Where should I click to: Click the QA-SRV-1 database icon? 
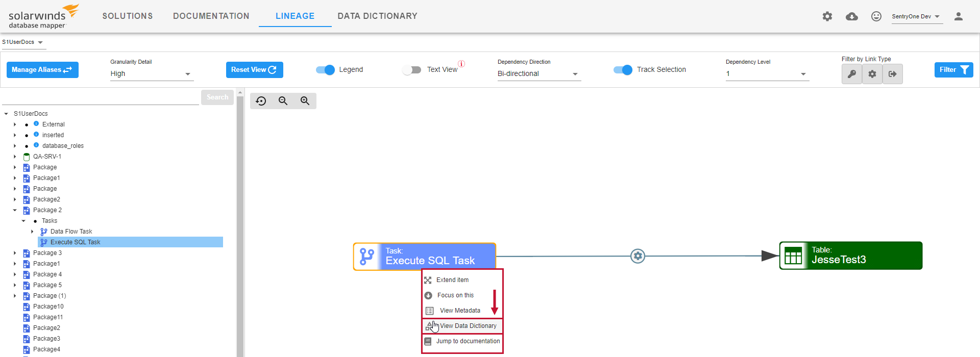tap(27, 157)
